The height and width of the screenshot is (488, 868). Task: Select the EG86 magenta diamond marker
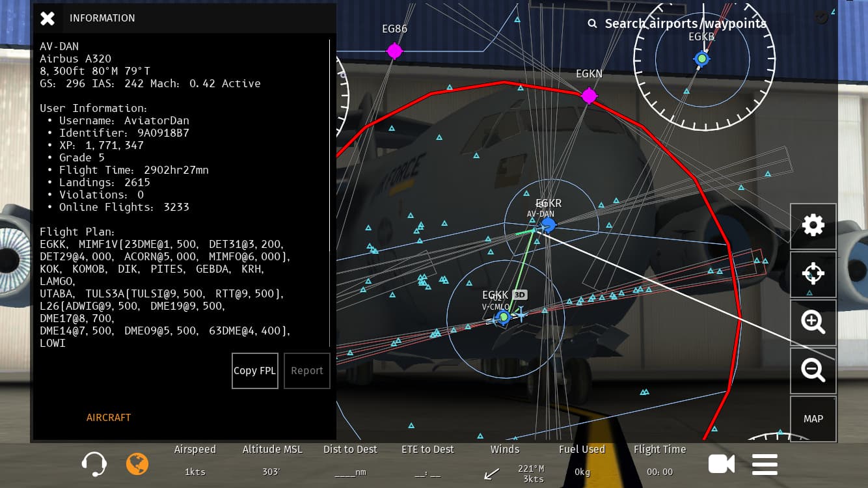point(394,51)
